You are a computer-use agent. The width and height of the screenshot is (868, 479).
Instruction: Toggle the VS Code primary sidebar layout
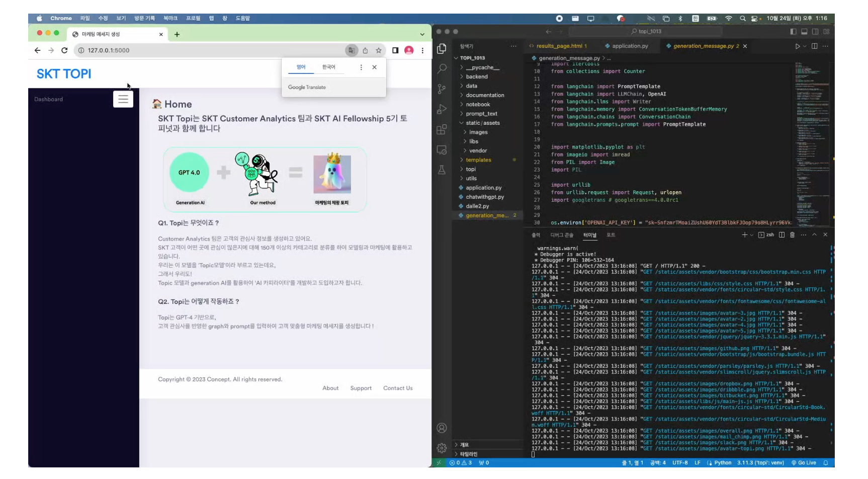(793, 32)
